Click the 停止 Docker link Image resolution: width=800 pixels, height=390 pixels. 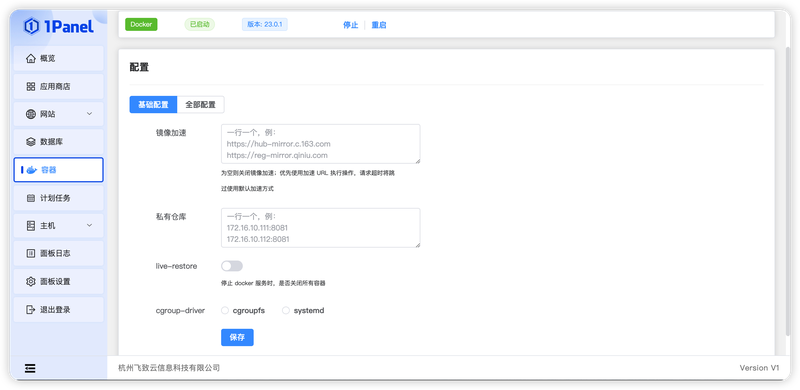pos(351,25)
